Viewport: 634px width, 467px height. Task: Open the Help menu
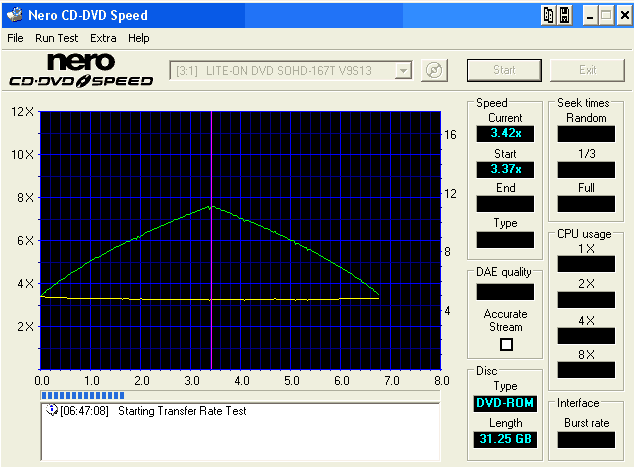coord(139,38)
